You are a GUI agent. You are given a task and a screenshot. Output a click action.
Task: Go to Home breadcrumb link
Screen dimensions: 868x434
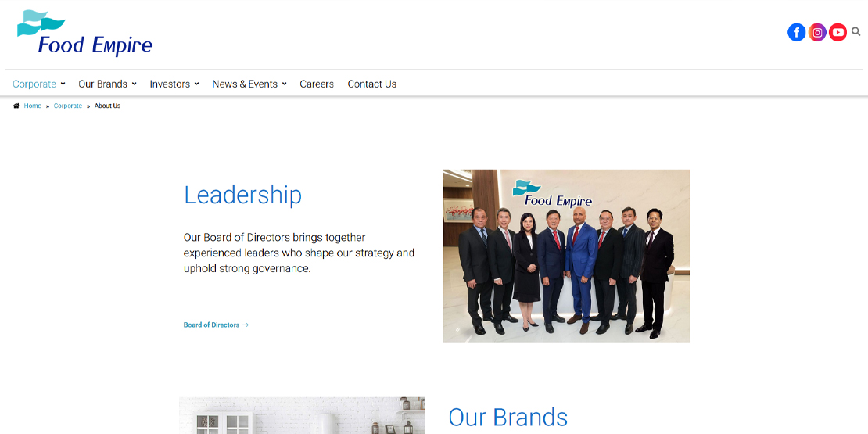(32, 106)
